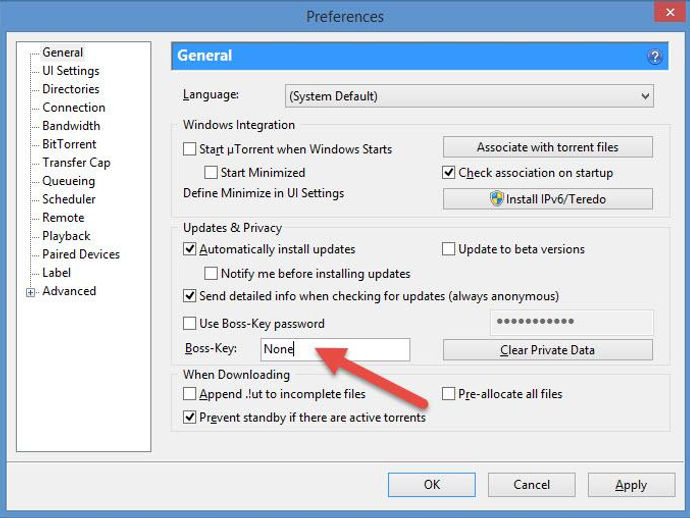Click the Install IPv6/Teredo button
690x518 pixels.
pyautogui.click(x=547, y=199)
